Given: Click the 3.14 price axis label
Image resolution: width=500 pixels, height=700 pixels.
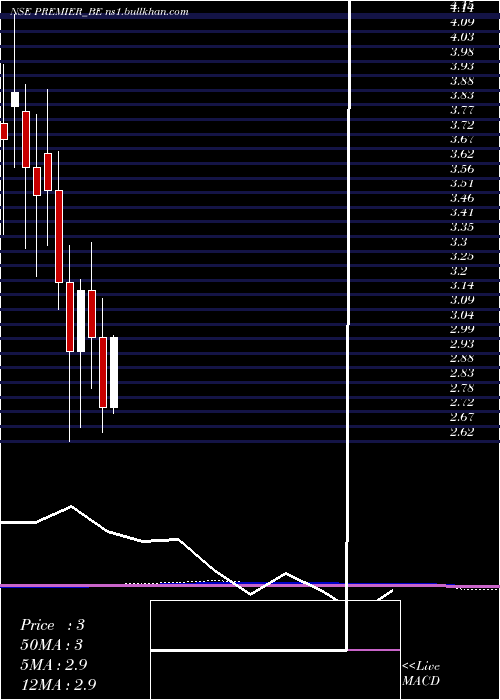Looking at the screenshot, I should click(462, 285).
